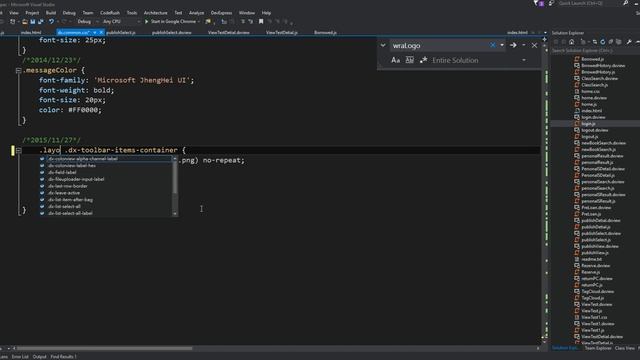Select index.html in the Solution Explorer tree
Image resolution: width=640 pixels, height=360 pixels.
click(x=591, y=111)
